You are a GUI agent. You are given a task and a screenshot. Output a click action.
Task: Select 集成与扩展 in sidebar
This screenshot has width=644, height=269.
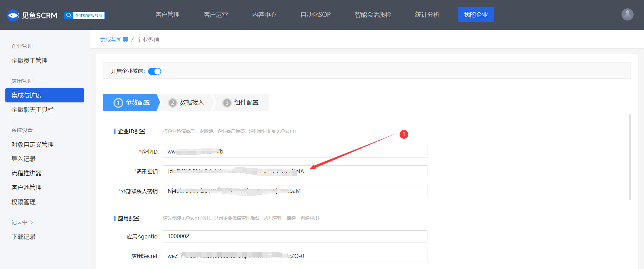(45, 95)
